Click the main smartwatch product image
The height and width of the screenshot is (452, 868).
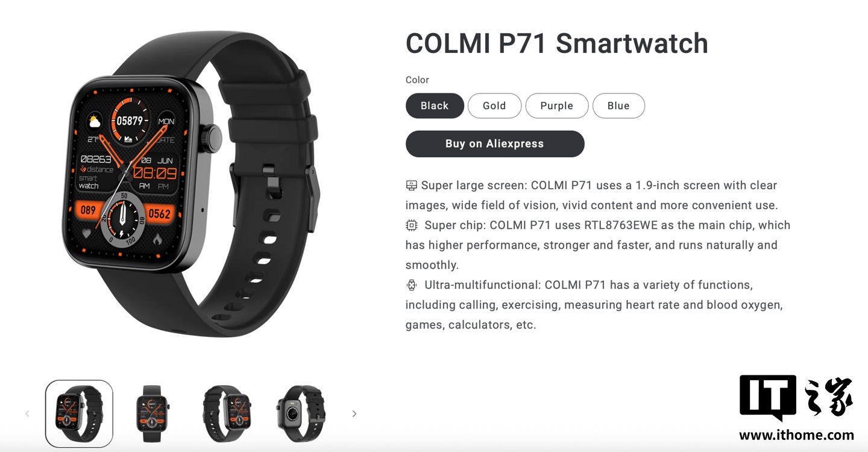tap(190, 183)
